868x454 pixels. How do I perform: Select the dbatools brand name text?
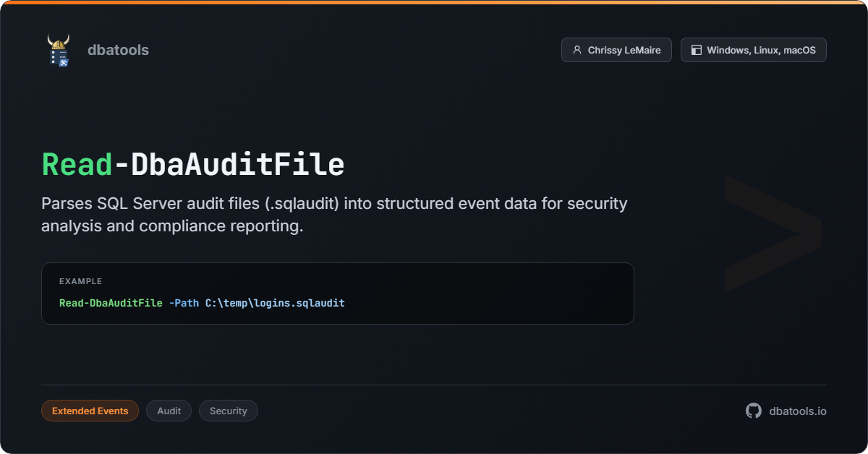pyautogui.click(x=118, y=50)
